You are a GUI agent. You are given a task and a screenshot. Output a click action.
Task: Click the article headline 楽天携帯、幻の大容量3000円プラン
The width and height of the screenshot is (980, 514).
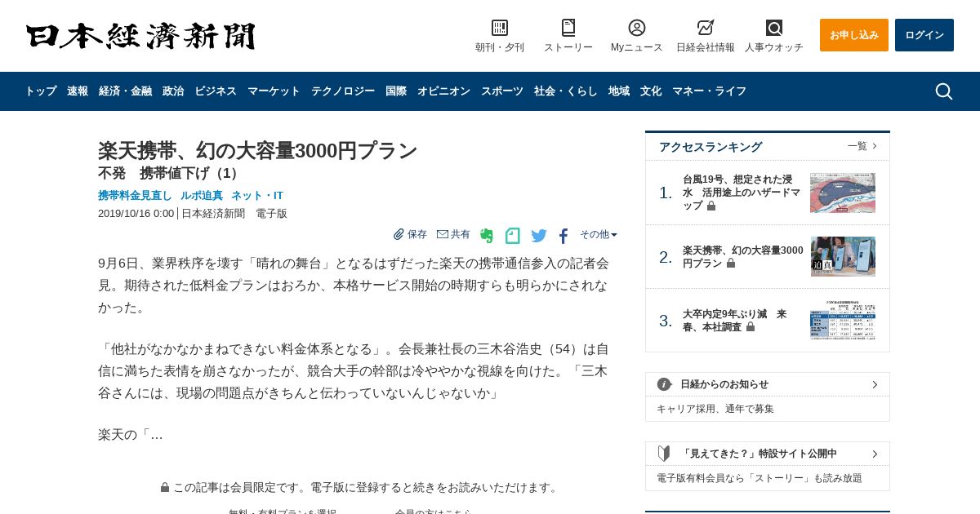tap(258, 151)
